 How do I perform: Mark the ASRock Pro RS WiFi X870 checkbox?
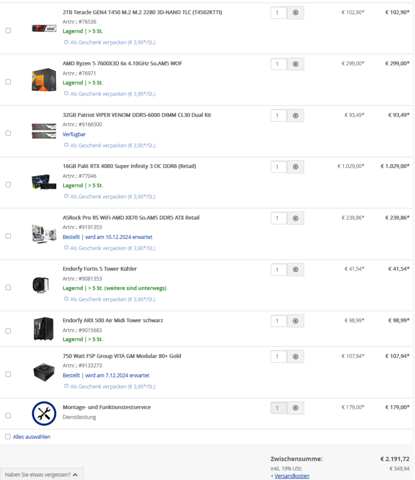[x=8, y=236]
